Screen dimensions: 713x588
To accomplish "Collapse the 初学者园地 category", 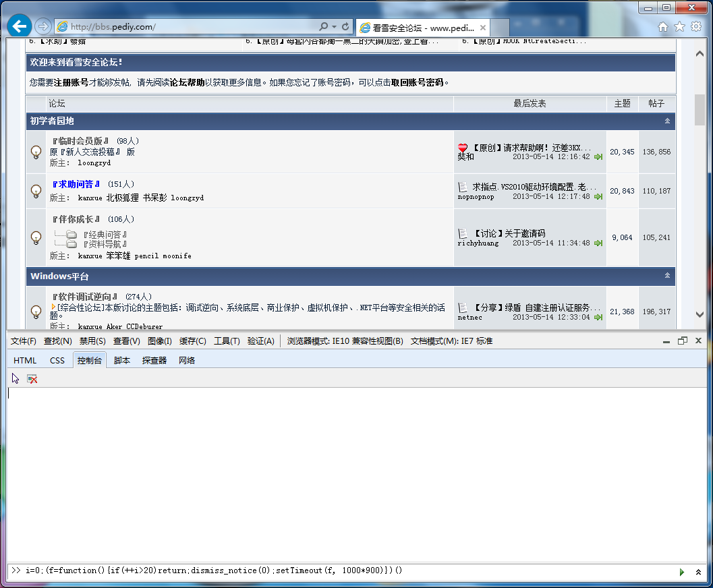I will click(667, 121).
